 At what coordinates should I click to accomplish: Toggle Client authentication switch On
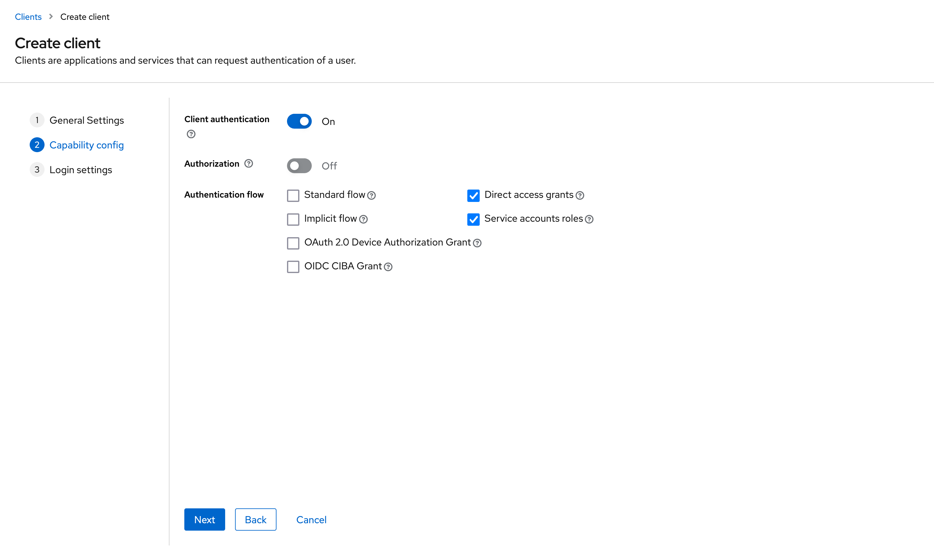[299, 121]
